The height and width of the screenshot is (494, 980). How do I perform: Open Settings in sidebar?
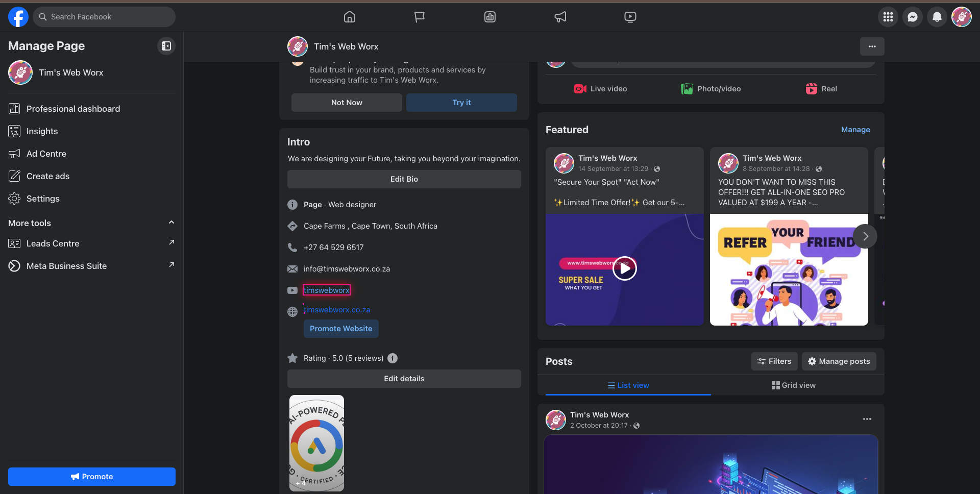tap(92, 199)
